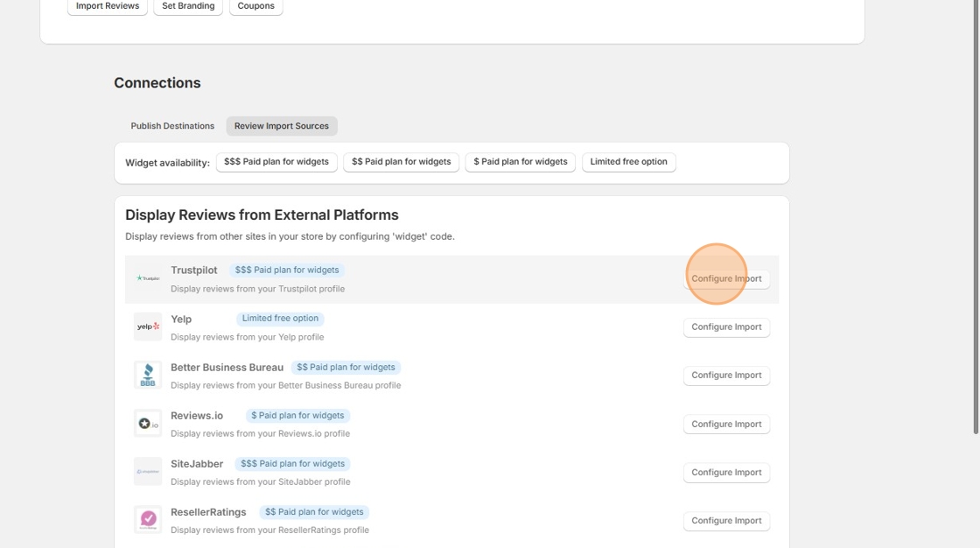Select the ResellerRatings logo icon
Image resolution: width=980 pixels, height=548 pixels.
click(147, 519)
